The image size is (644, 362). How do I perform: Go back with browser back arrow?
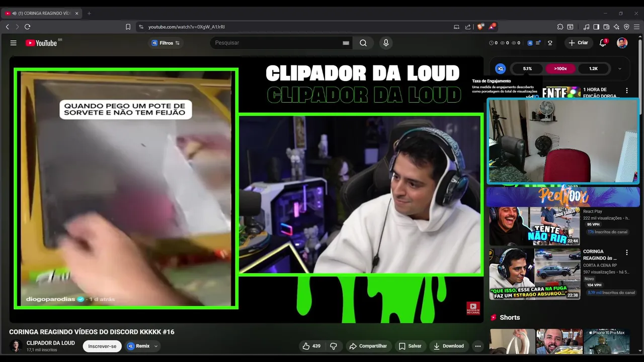(x=8, y=27)
